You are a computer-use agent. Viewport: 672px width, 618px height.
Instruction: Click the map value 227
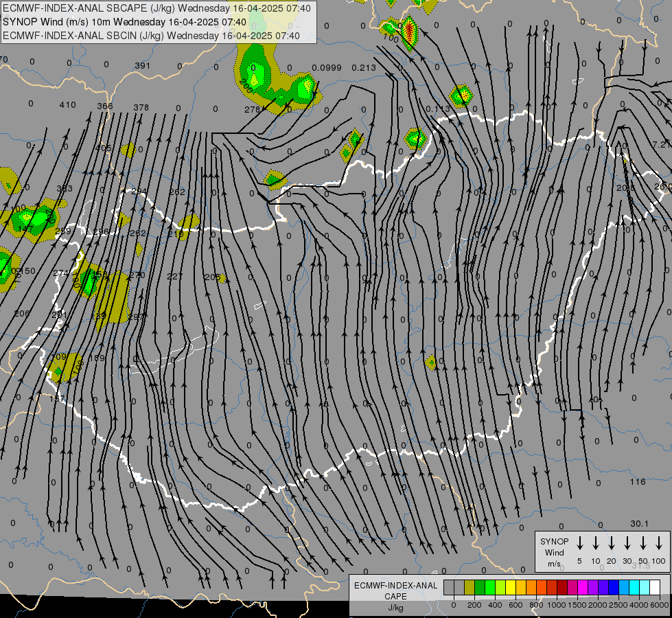coord(175,276)
